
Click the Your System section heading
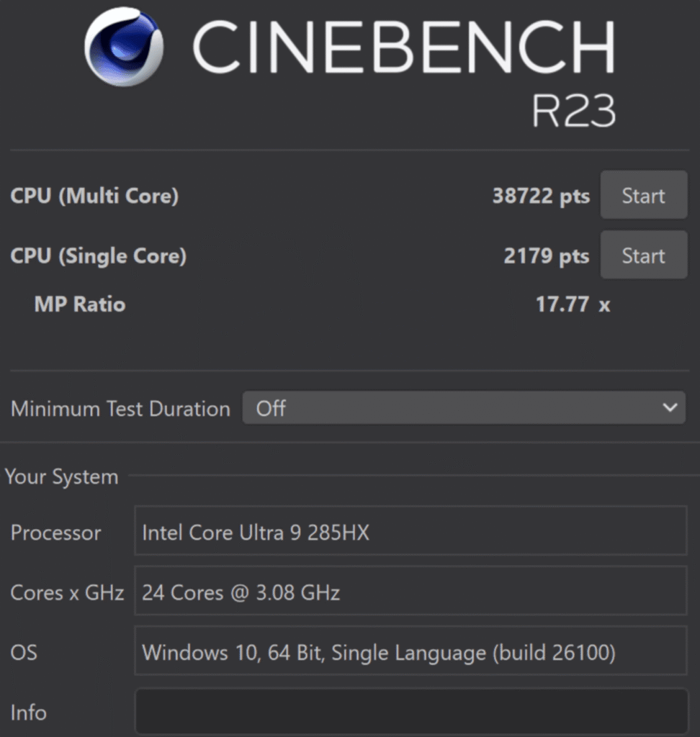point(62,476)
